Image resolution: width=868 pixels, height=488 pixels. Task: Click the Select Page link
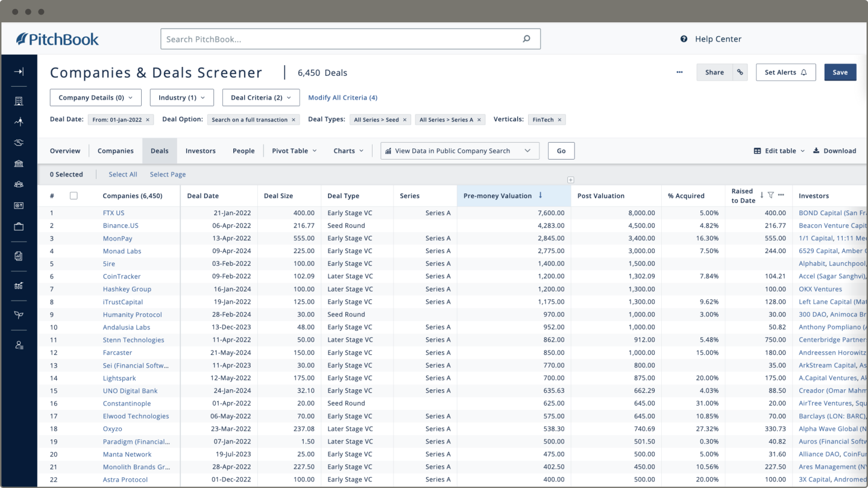pyautogui.click(x=168, y=174)
